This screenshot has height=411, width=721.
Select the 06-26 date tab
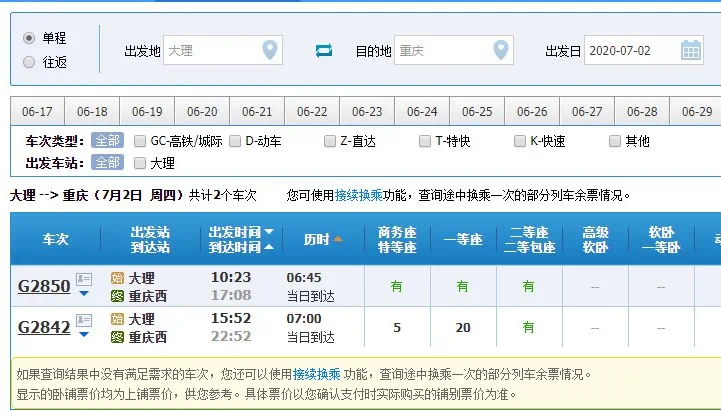(532, 111)
